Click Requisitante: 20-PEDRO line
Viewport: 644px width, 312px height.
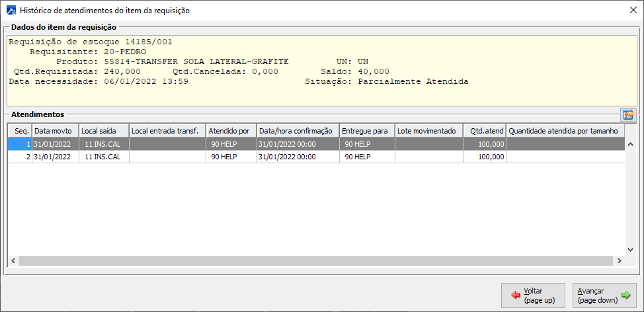(88, 52)
